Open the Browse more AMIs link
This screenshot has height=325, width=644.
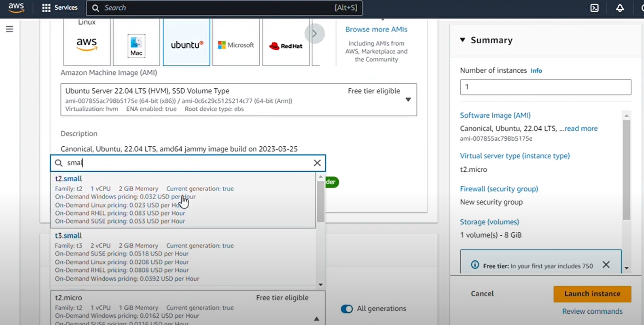(x=376, y=30)
